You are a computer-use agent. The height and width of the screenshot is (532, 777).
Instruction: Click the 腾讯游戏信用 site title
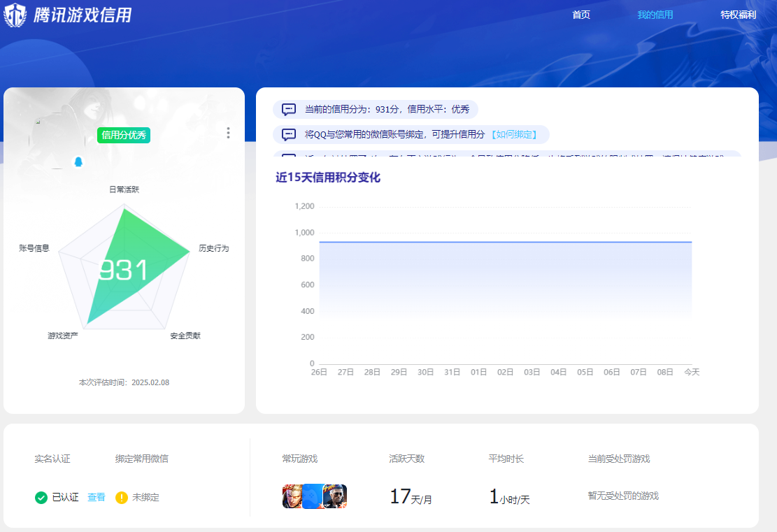[83, 15]
